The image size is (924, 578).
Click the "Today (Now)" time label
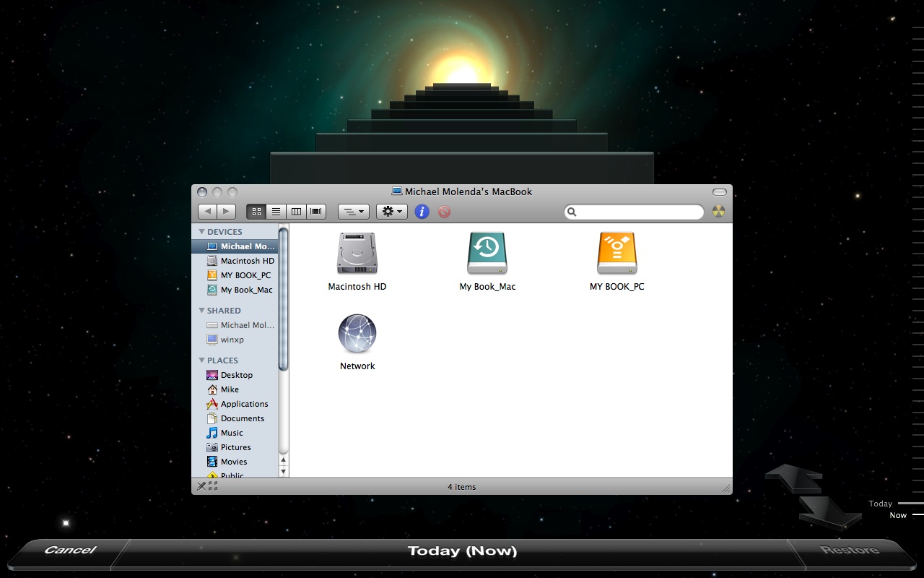[x=463, y=551]
